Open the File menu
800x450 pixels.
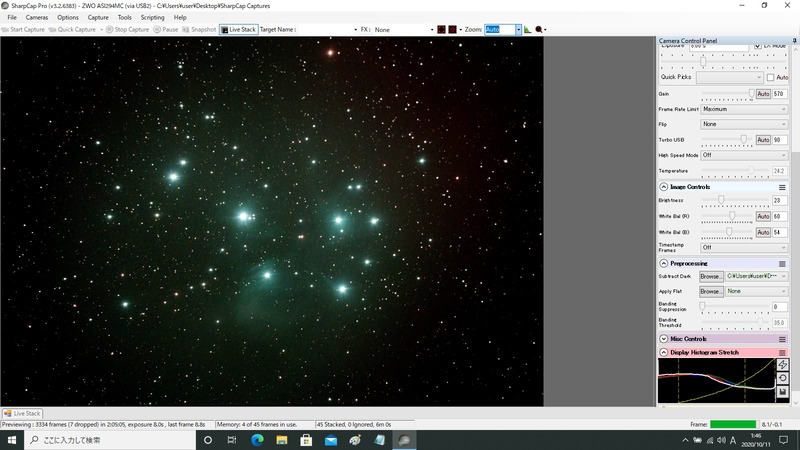point(12,17)
